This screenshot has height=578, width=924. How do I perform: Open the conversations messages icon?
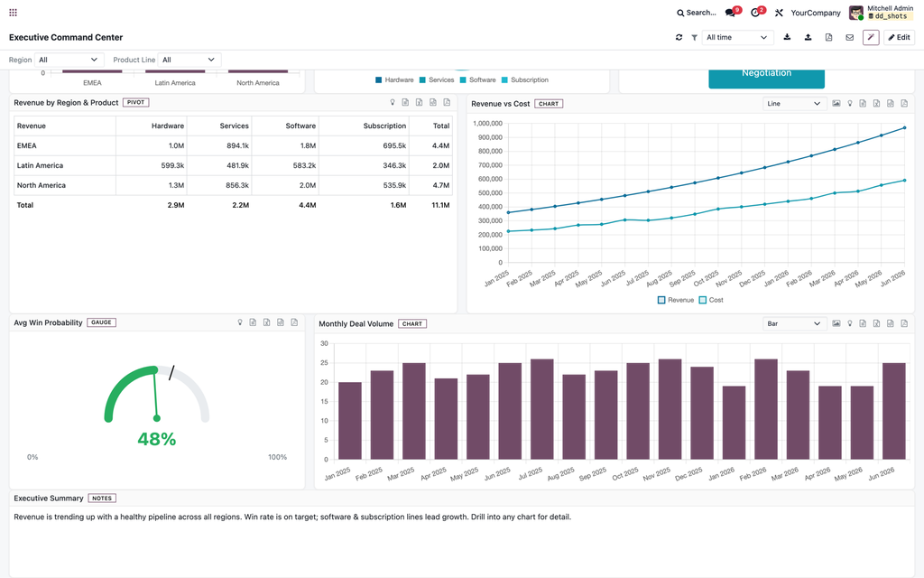click(733, 13)
